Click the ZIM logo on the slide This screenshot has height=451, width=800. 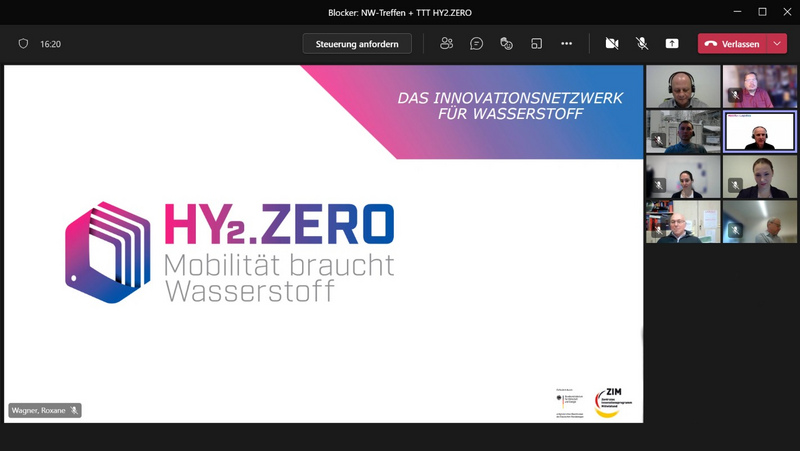(x=613, y=403)
